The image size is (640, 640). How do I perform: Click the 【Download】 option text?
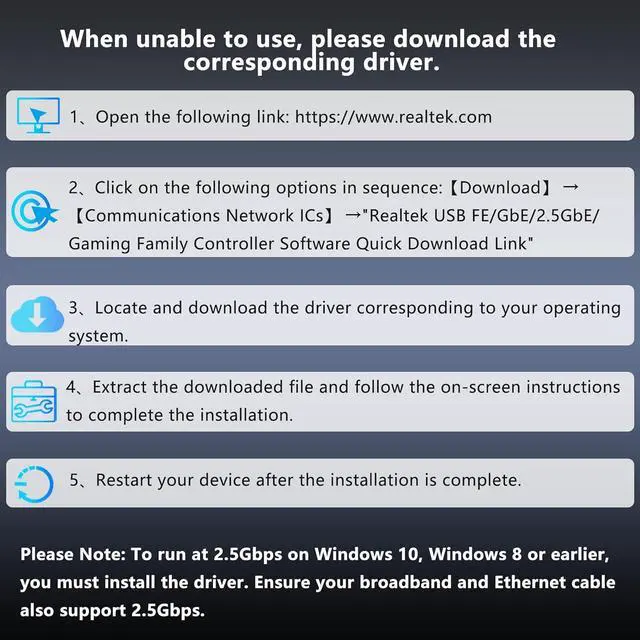click(x=500, y=188)
